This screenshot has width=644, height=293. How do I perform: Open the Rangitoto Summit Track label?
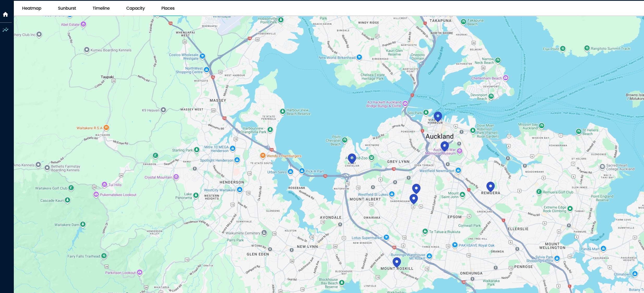coord(610,48)
